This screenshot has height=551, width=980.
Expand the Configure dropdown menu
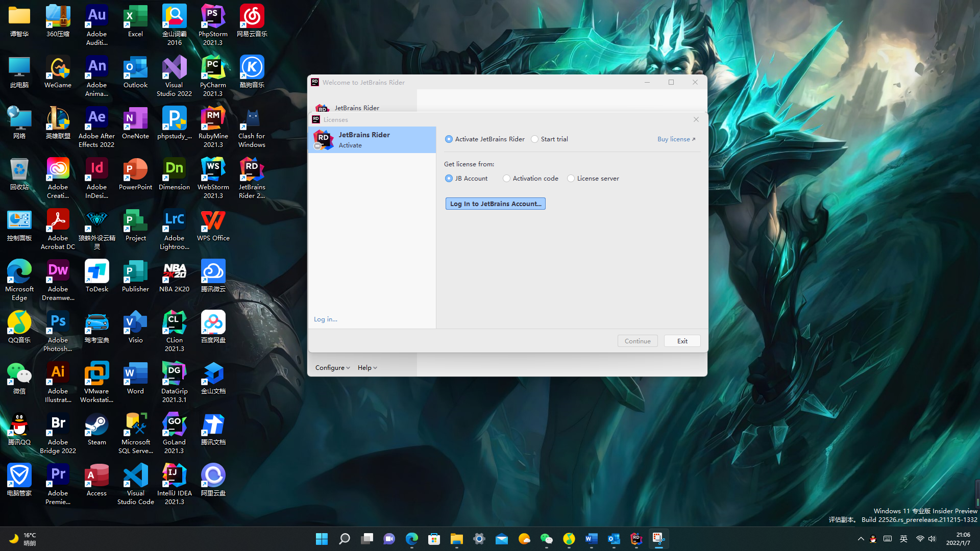(x=332, y=368)
